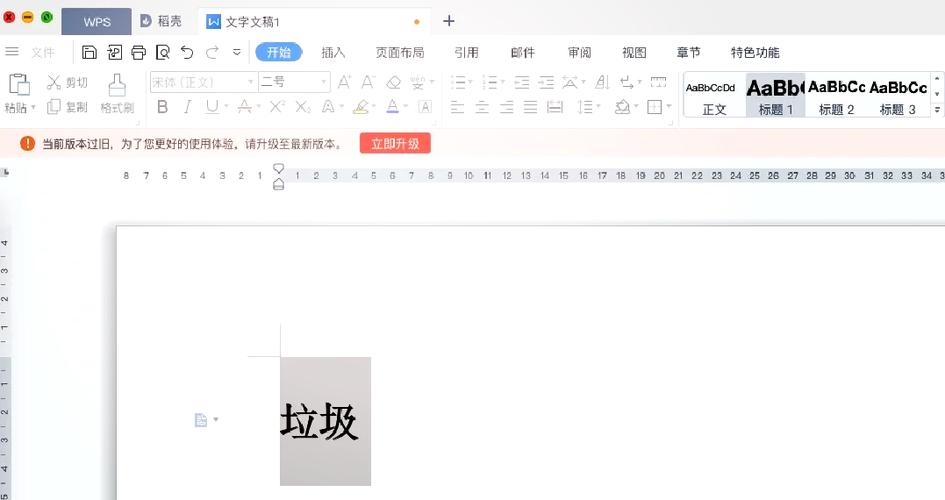The height and width of the screenshot is (500, 945).
Task: Click show/hide paragraph marks icon
Action: point(627,82)
